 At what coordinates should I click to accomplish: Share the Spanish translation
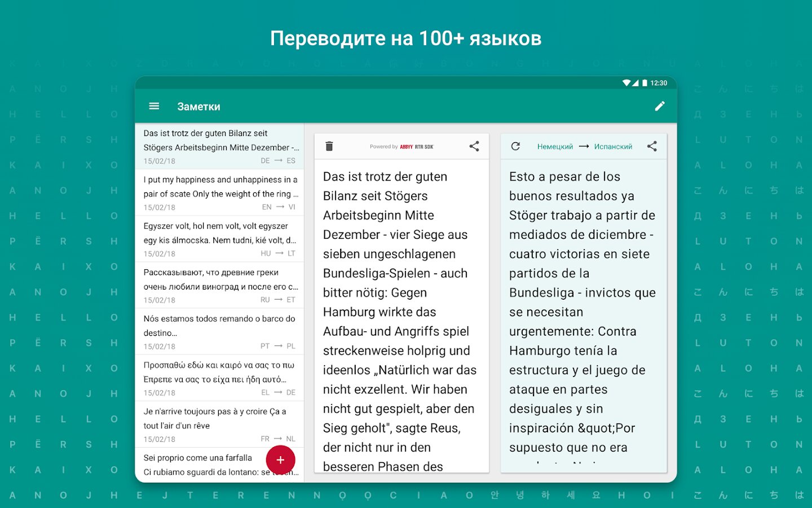[652, 146]
